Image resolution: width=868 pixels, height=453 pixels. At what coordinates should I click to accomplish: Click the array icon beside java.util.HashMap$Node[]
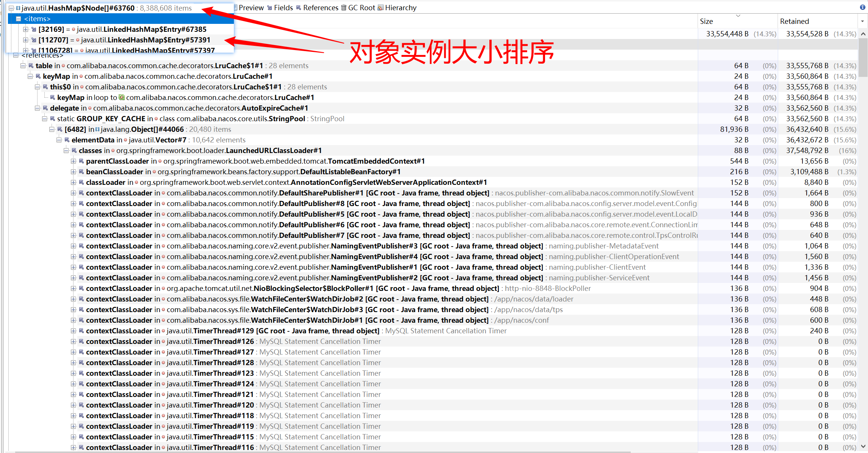point(19,8)
